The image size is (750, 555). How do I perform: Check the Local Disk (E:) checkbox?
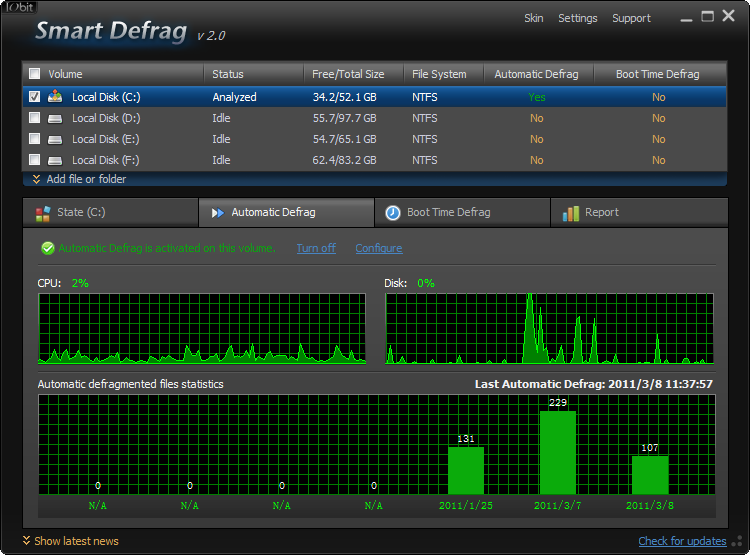pos(34,139)
